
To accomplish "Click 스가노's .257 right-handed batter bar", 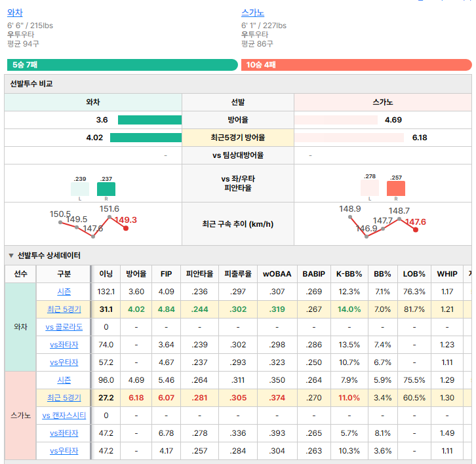I will (396, 189).
